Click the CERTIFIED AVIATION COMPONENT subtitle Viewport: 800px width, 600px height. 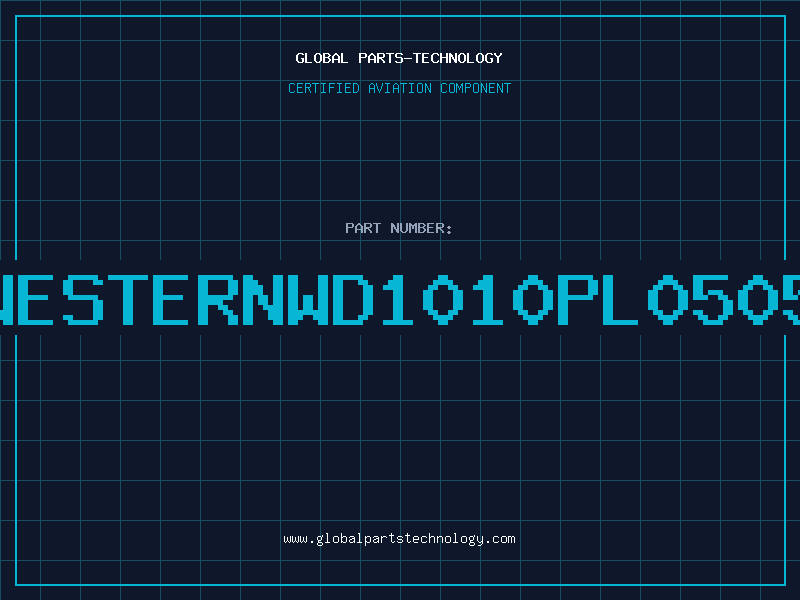399,88
